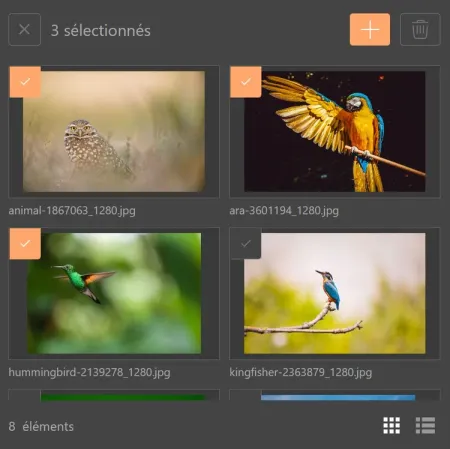The width and height of the screenshot is (450, 449).
Task: Click the file name ara-3601194_1280.jpg
Action: 284,211
